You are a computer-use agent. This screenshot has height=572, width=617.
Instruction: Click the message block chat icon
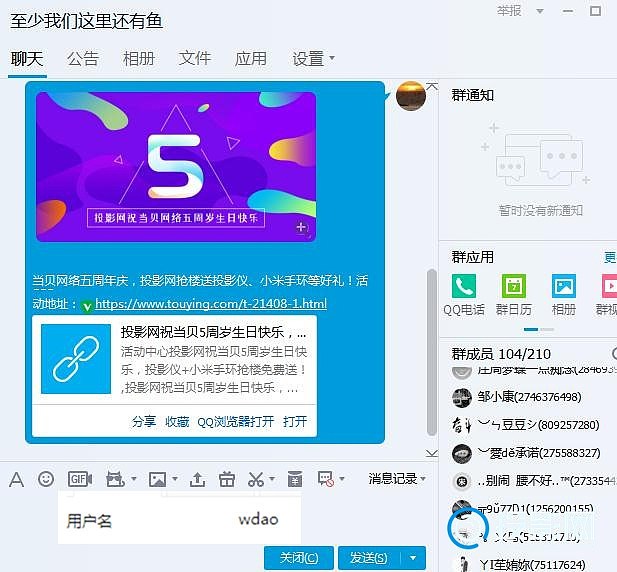pyautogui.click(x=326, y=479)
